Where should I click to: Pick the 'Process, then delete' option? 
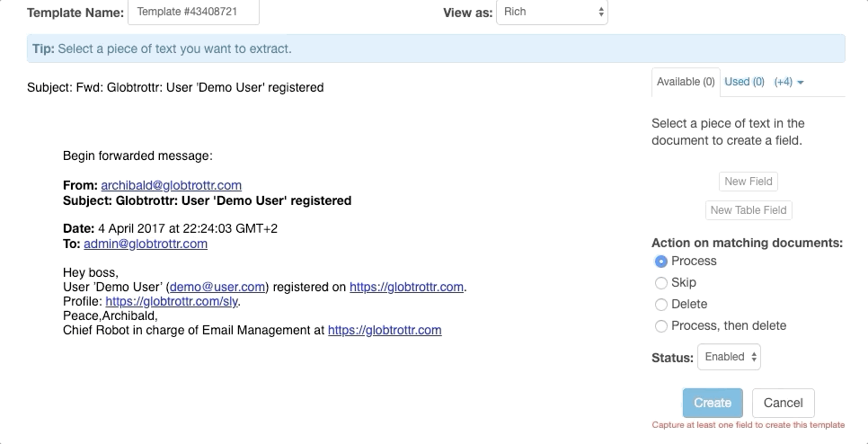pos(662,326)
